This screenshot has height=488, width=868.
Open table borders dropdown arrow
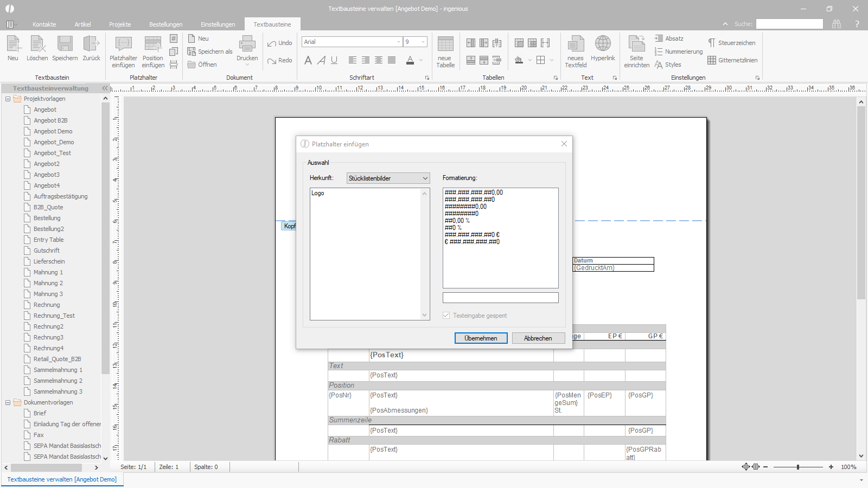click(552, 60)
